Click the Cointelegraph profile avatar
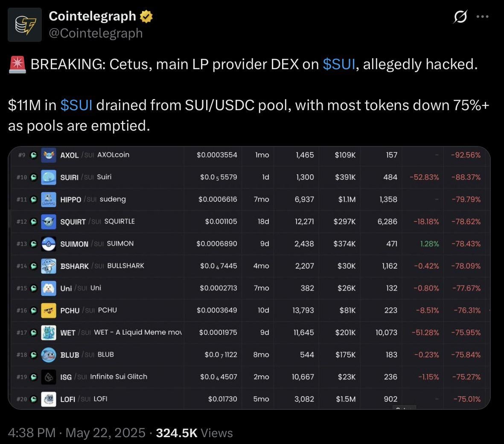This screenshot has height=444, width=504. [25, 25]
